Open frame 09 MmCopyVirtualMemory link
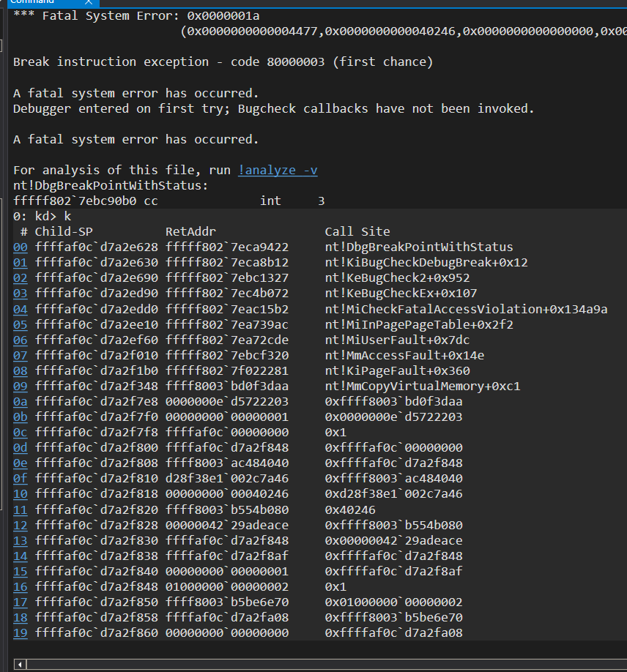Screen dimensions: 627x672 pyautogui.click(x=20, y=386)
